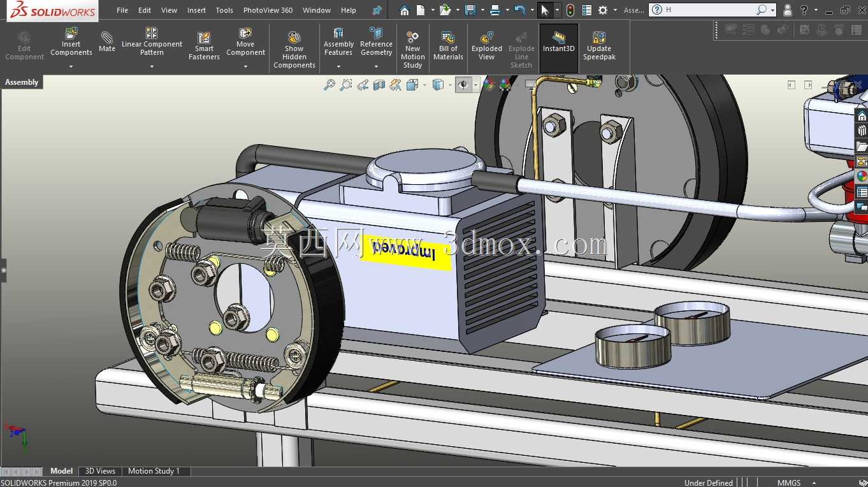This screenshot has height=487, width=868.
Task: Expand the Move Component dropdown arrow
Action: 245,66
